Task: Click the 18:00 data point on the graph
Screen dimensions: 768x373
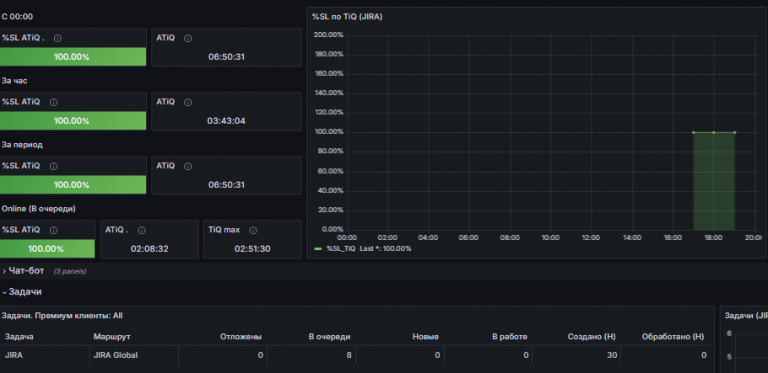Action: click(x=713, y=132)
